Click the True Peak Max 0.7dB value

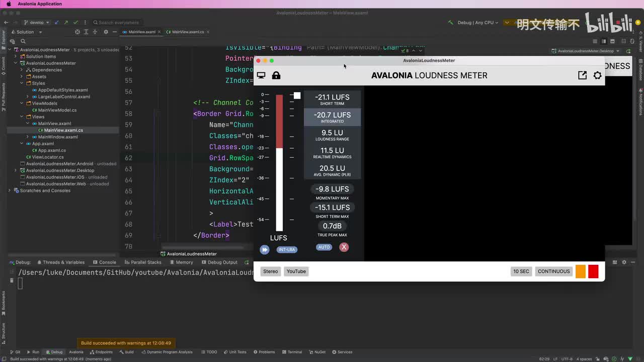332,226
